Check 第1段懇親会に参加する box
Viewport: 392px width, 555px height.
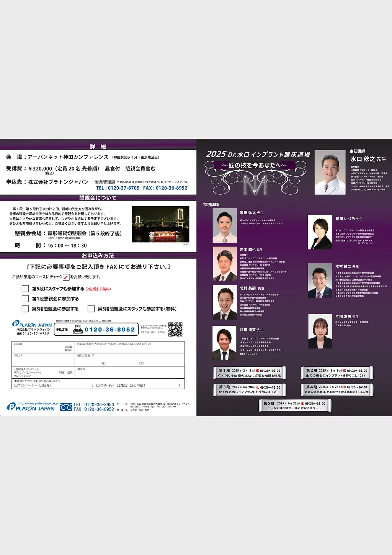25,299
